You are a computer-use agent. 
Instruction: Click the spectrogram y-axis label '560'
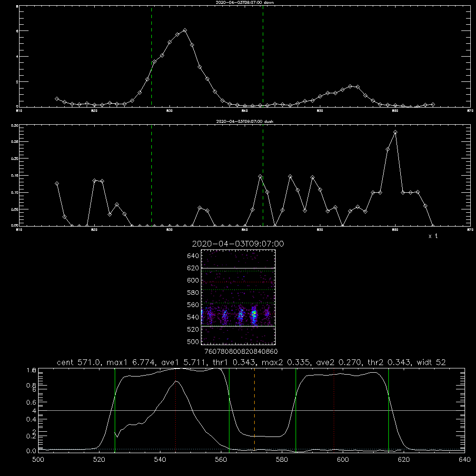(x=193, y=305)
